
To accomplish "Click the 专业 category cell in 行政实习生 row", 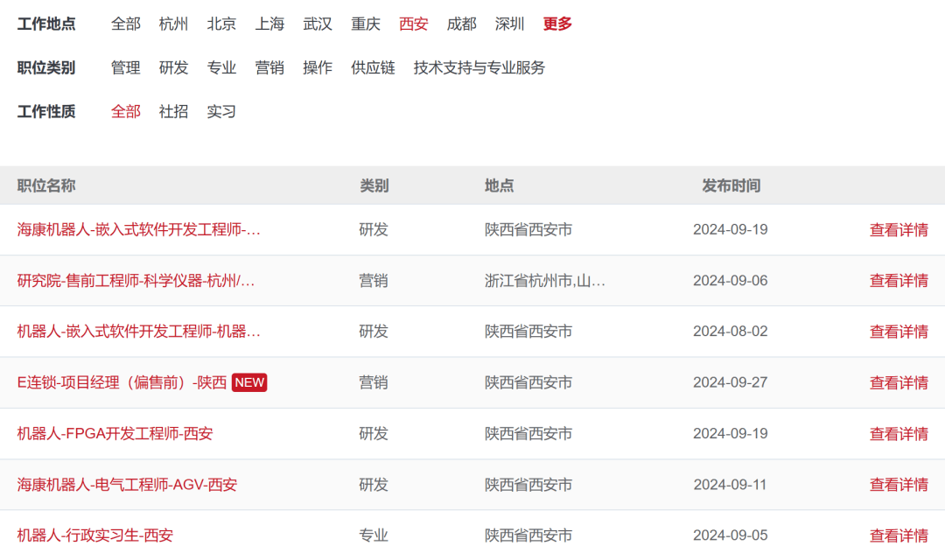I will click(x=374, y=535).
